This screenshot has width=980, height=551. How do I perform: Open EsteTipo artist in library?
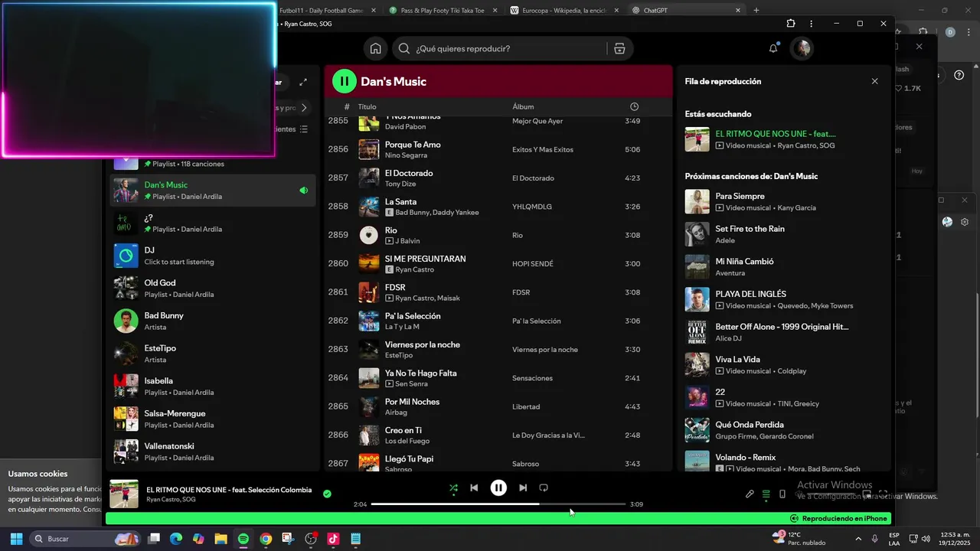coord(213,354)
